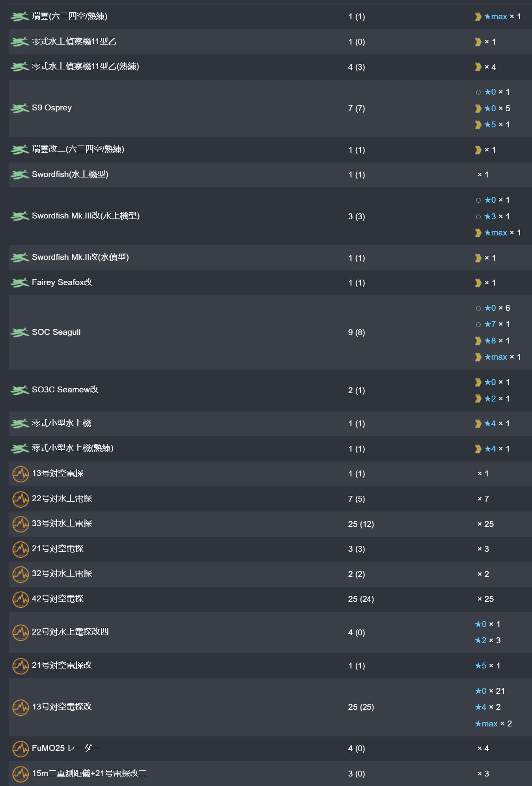Viewport: 532px width, 786px height.
Task: Select the Swordfish Mk.III改(水上機型) row name
Action: tap(86, 216)
